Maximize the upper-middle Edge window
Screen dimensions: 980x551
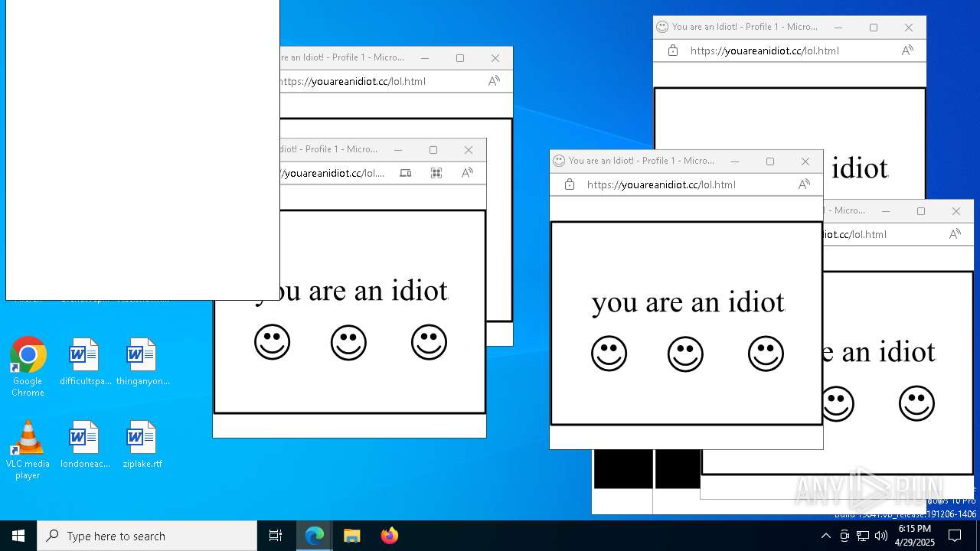tap(460, 58)
